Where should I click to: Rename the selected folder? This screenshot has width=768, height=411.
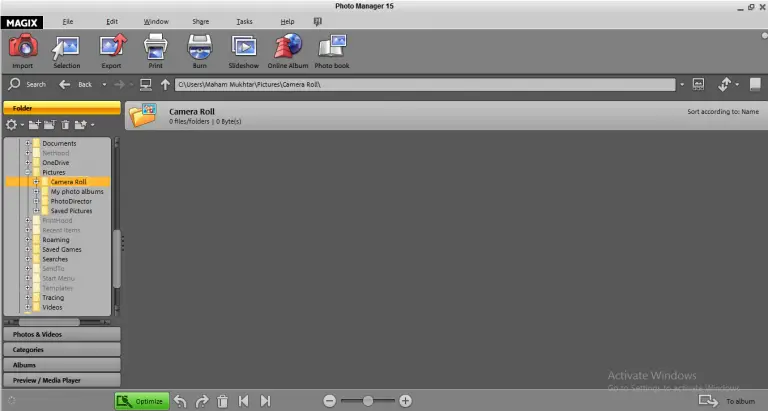pos(49,125)
